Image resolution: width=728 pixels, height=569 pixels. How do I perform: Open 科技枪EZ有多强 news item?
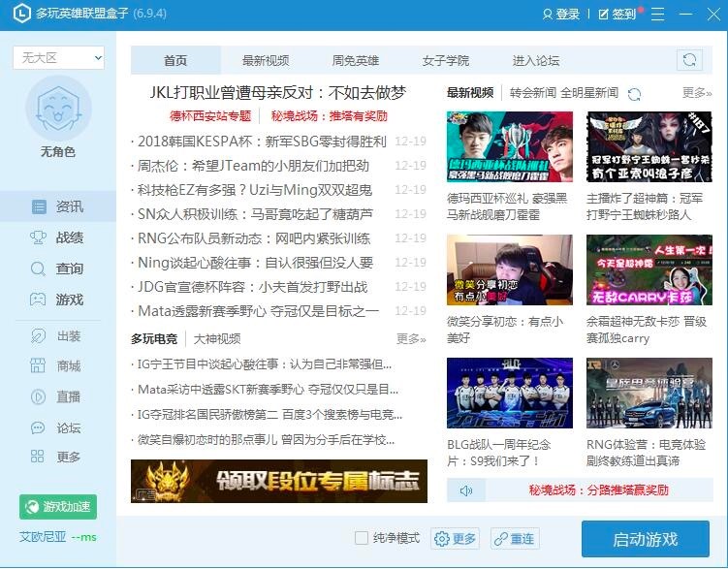255,189
